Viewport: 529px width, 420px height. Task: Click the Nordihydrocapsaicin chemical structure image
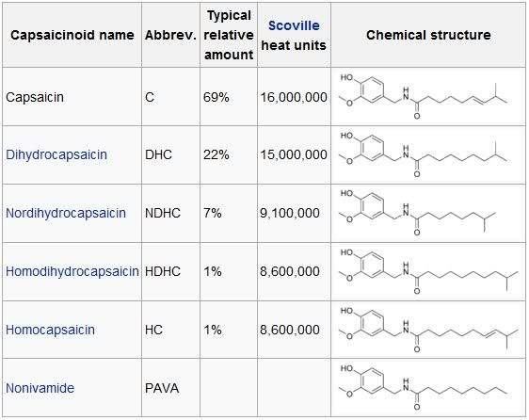[418, 214]
